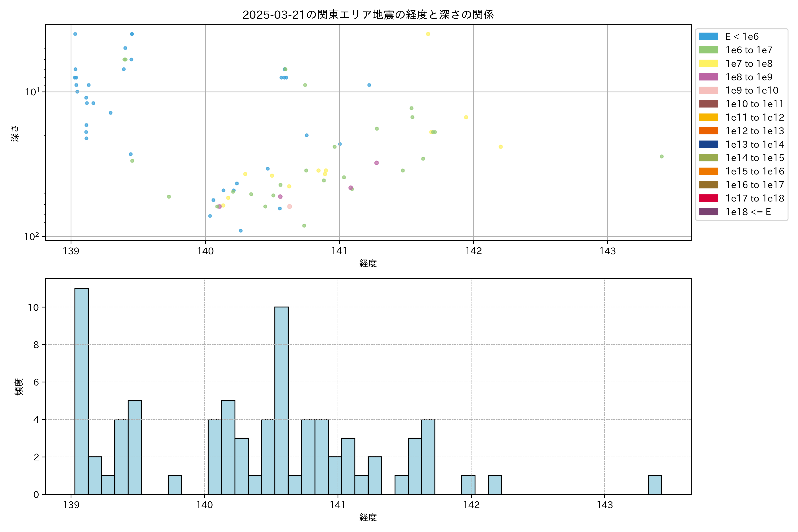Click the green 1e6 to 1e7 swatch
The image size is (798, 532).
pos(708,50)
